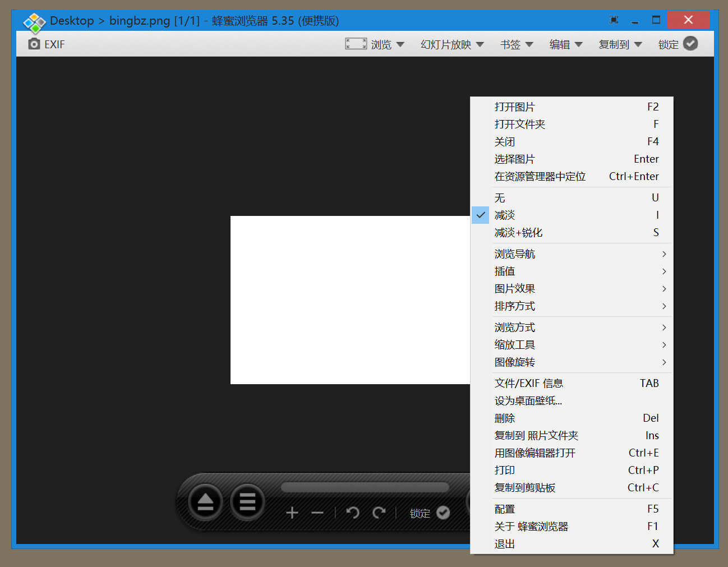728x567 pixels.
Task: Select the zoom in plus icon
Action: 292,512
